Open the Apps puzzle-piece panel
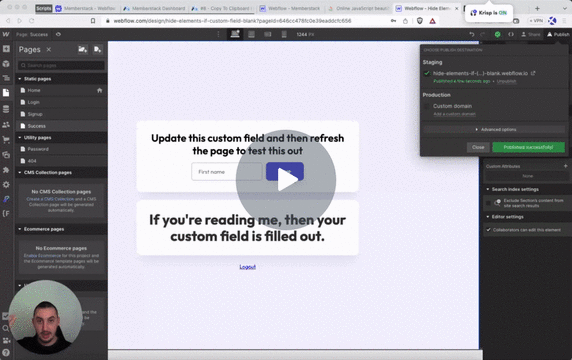Viewport: 572px width, 360px height. point(6,170)
